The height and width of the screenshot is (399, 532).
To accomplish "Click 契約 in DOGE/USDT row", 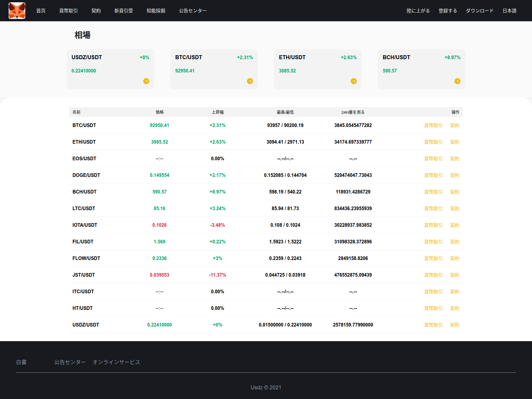I will 455,175.
